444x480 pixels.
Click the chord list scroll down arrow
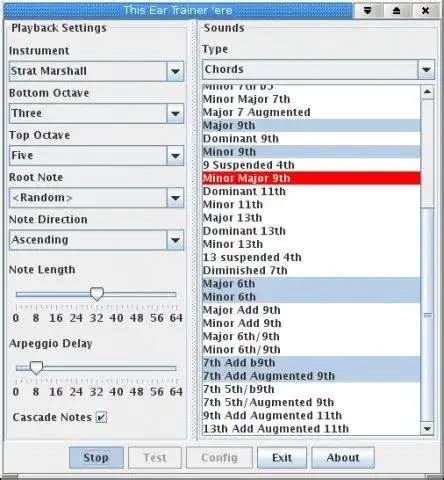pyautogui.click(x=427, y=428)
